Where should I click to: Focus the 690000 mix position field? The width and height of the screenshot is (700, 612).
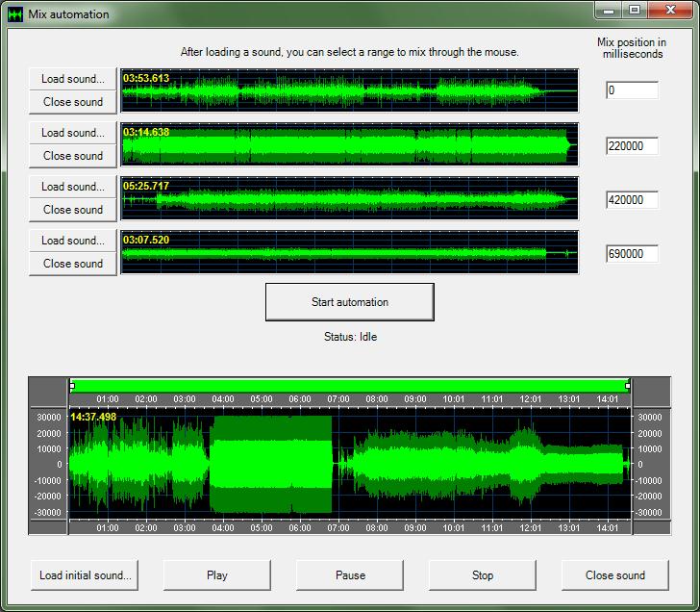[632, 254]
